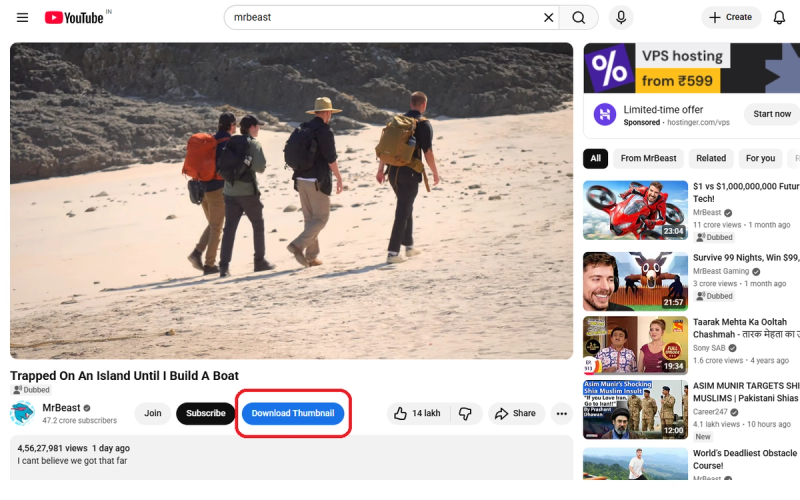Open World's Deadliest Obstacle Course thumbnail
800x500 pixels.
pos(635,464)
